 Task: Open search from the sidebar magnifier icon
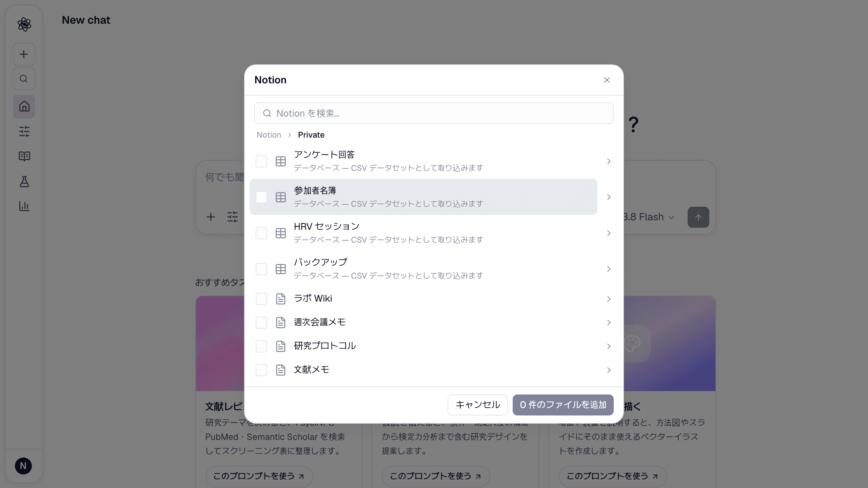(24, 79)
